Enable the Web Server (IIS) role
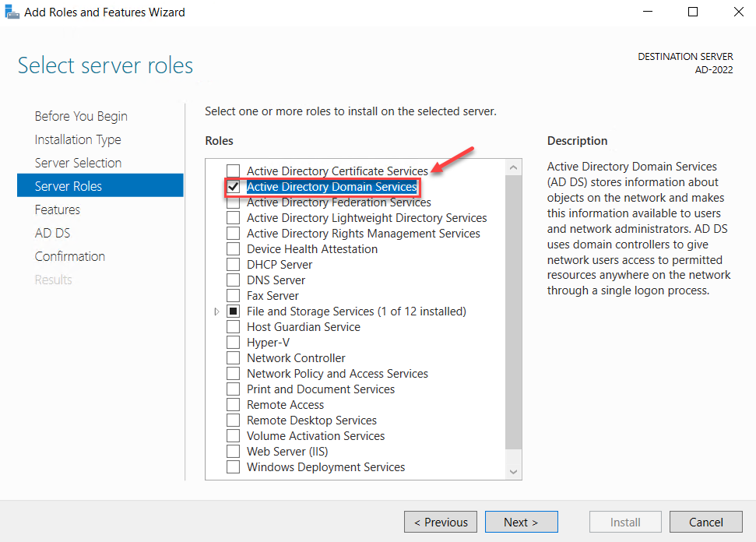756x542 pixels. pyautogui.click(x=232, y=451)
